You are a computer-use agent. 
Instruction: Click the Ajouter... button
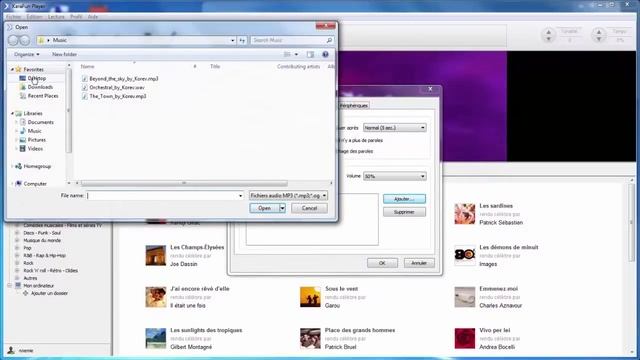tap(404, 199)
